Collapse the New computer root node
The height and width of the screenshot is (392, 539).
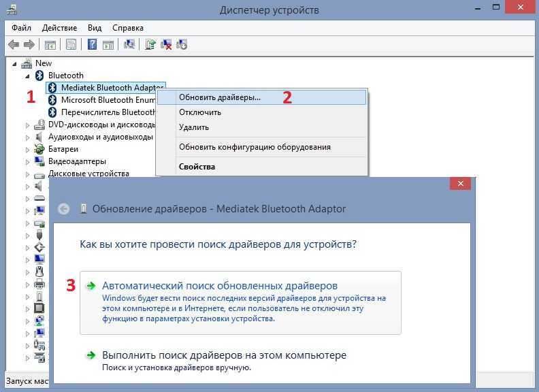14,64
